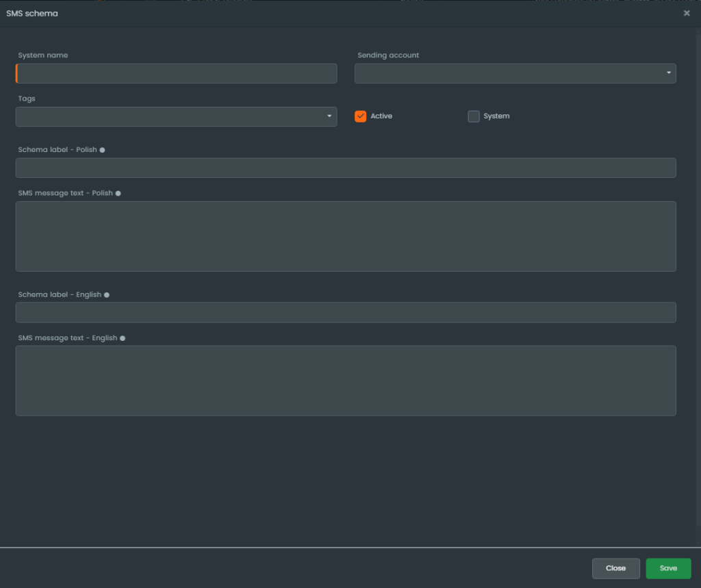Open the Sending account dropdown
The height and width of the screenshot is (588, 701).
point(515,73)
